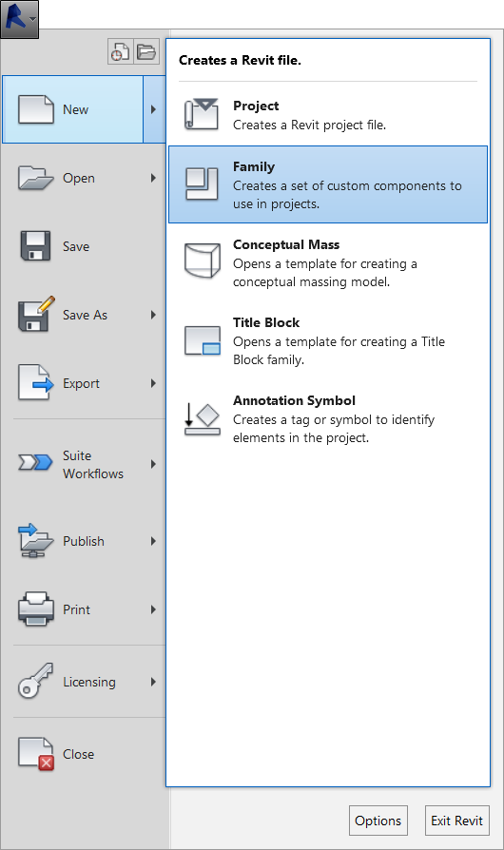Select the Publish menu label
The height and width of the screenshot is (850, 504).
point(84,541)
